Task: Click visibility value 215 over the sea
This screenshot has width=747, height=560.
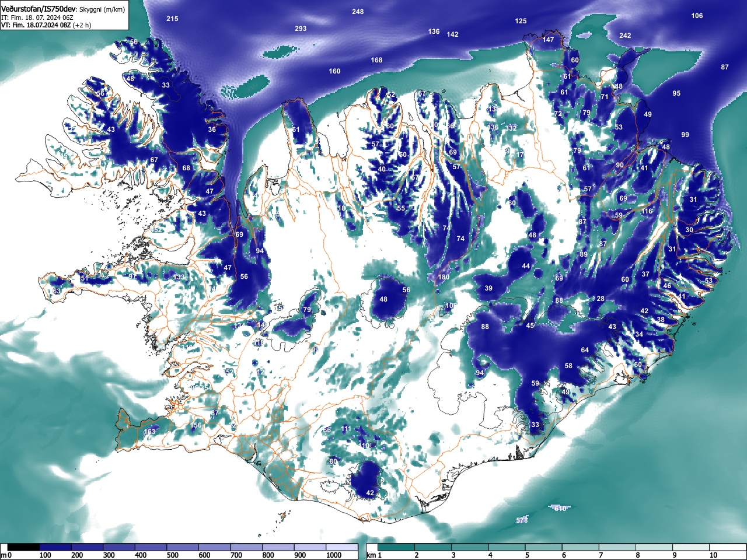Action: click(172, 19)
